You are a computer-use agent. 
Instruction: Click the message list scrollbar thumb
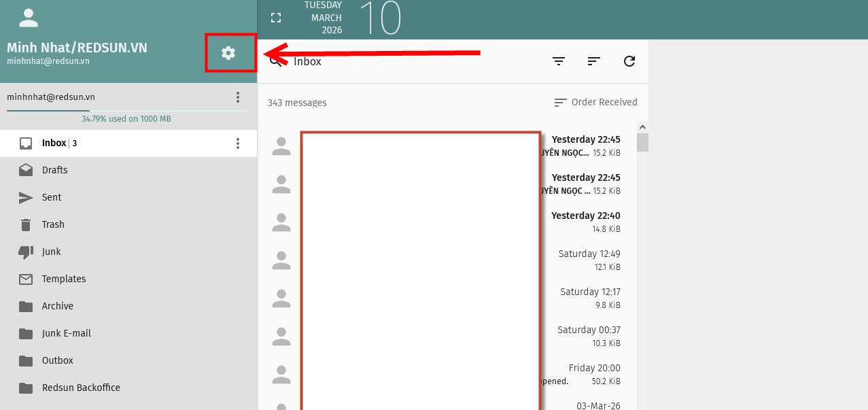pos(642,142)
